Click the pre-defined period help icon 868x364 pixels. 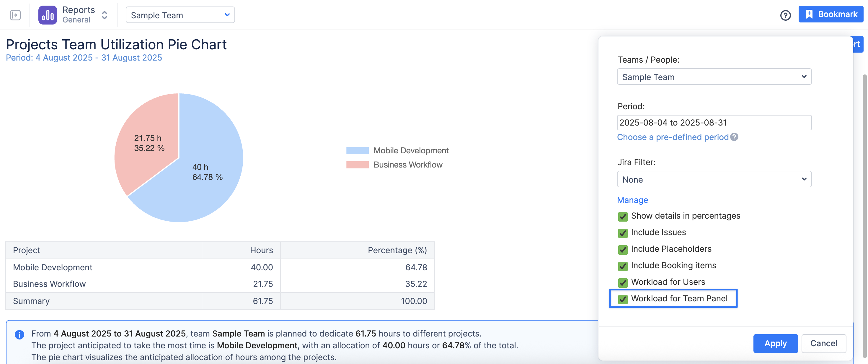coord(734,137)
